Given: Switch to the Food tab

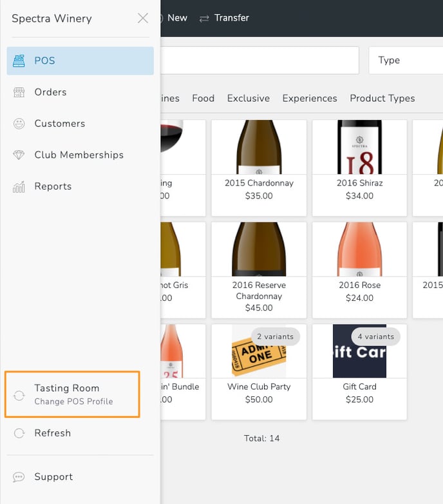Looking at the screenshot, I should tap(203, 99).
